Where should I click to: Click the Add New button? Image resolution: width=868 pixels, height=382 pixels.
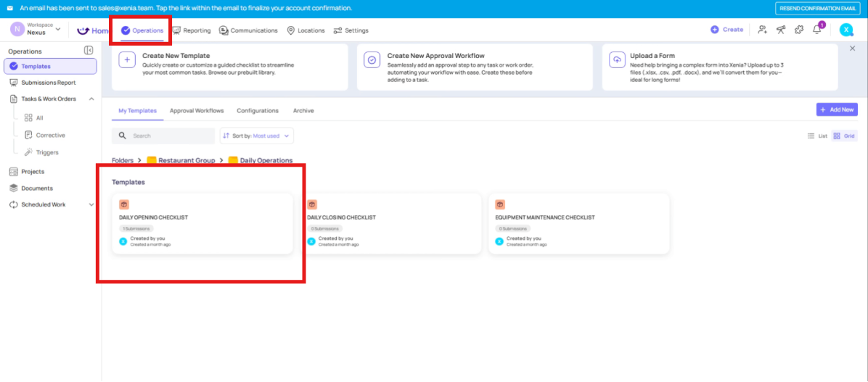[837, 109]
